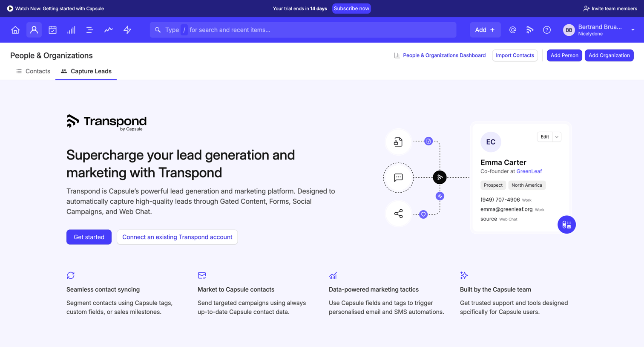Click Connect an existing Transpond account

(x=177, y=237)
